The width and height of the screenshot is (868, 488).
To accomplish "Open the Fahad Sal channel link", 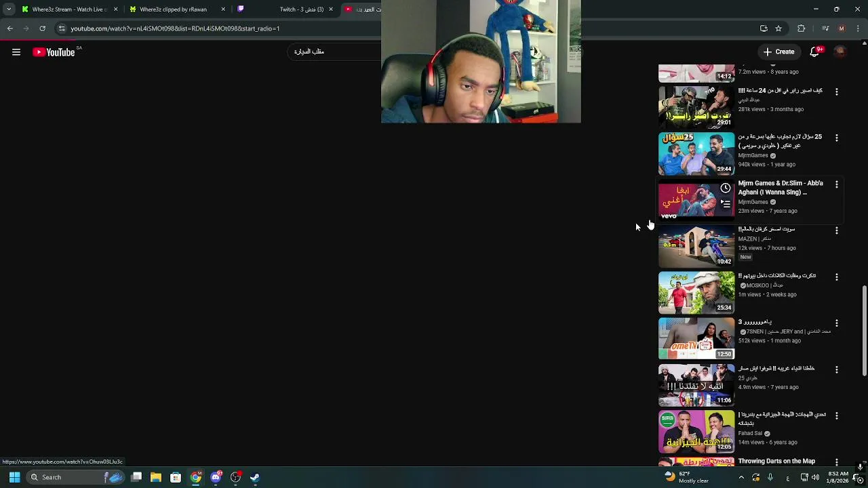I will tap(751, 433).
